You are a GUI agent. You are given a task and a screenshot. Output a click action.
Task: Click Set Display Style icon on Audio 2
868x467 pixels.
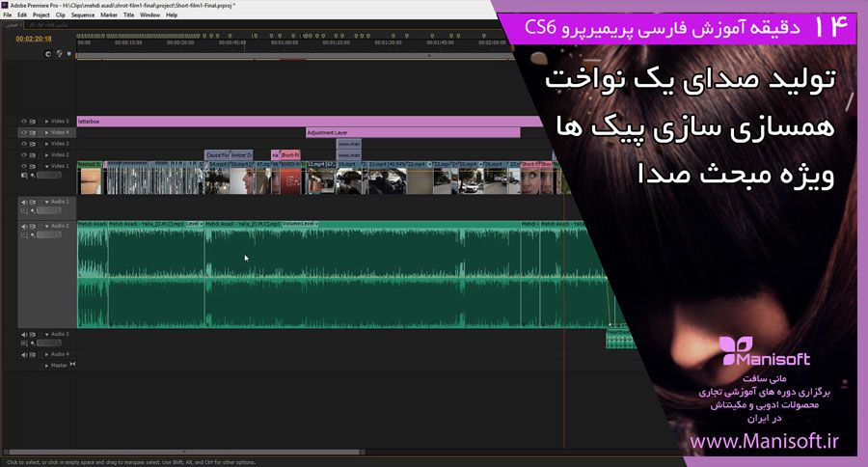24,234
